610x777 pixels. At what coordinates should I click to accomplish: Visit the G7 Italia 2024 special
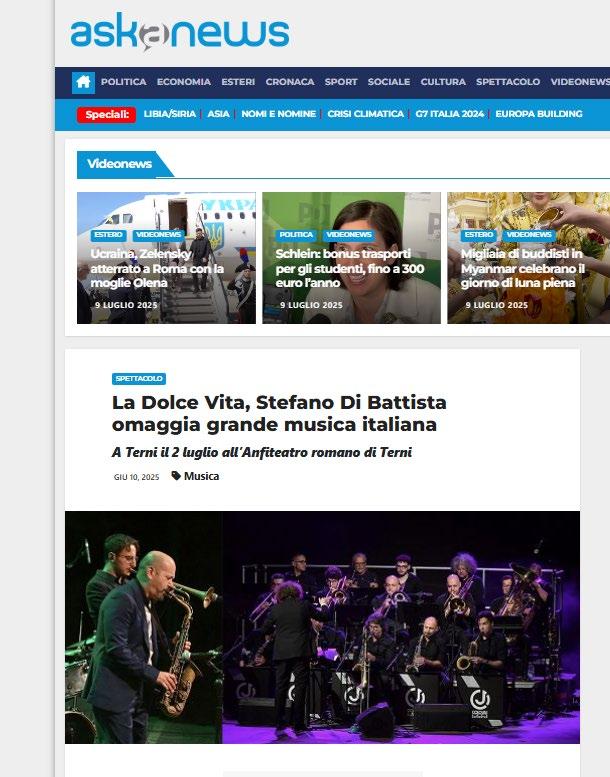[x=449, y=114]
